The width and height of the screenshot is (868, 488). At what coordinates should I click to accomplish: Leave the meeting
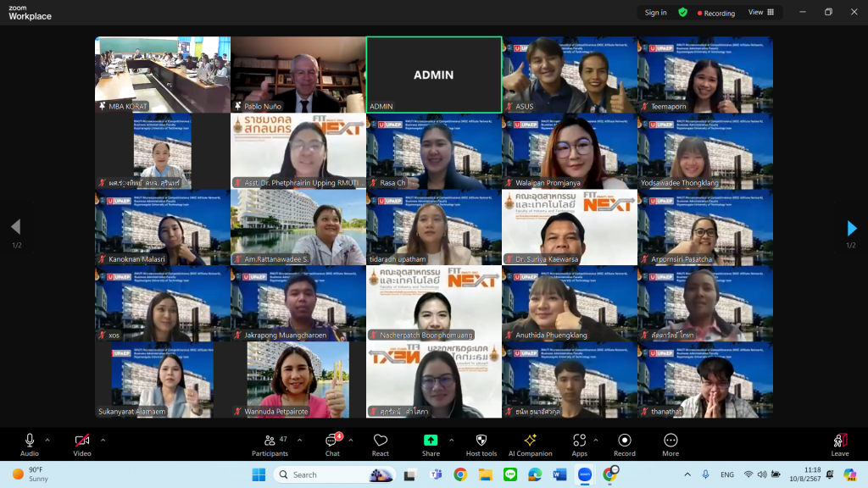pos(839,443)
